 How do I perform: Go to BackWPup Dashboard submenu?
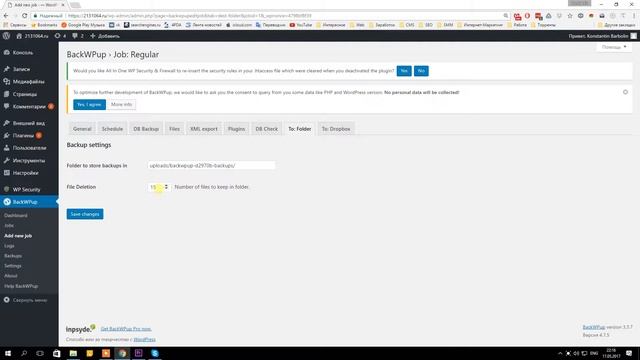16,216
